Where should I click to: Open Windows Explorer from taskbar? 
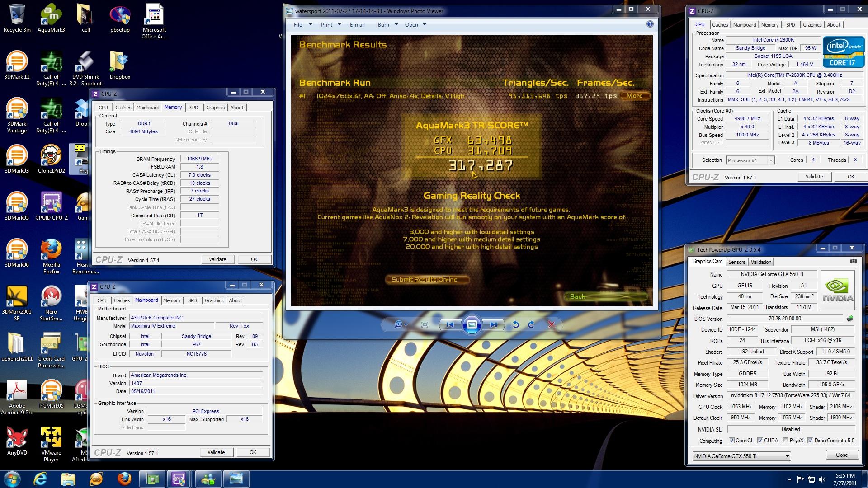68,479
